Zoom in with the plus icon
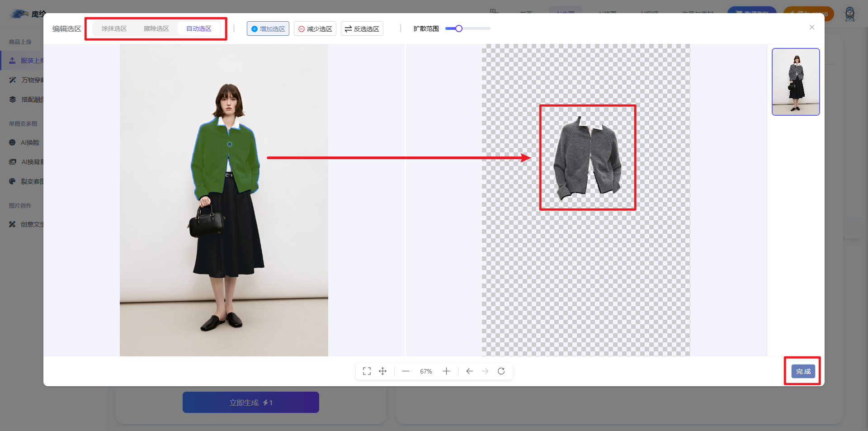868x431 pixels. pos(446,371)
